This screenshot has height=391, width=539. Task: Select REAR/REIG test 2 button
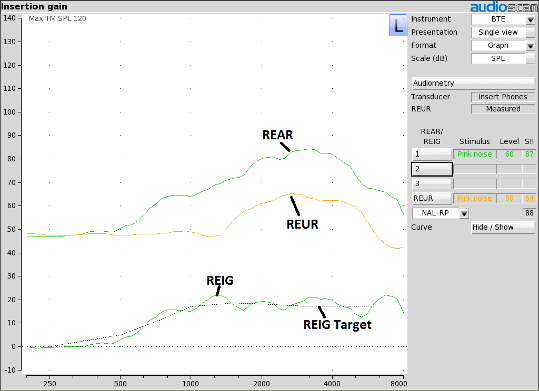(432, 169)
